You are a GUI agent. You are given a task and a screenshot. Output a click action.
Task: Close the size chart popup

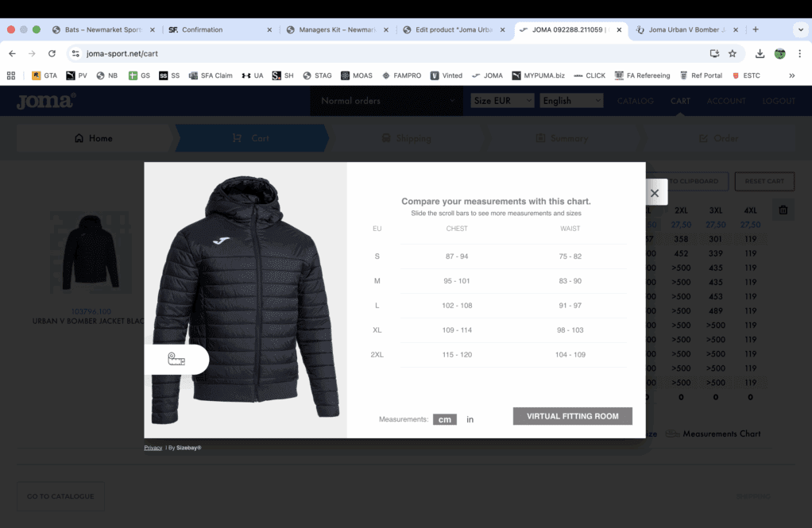point(655,193)
